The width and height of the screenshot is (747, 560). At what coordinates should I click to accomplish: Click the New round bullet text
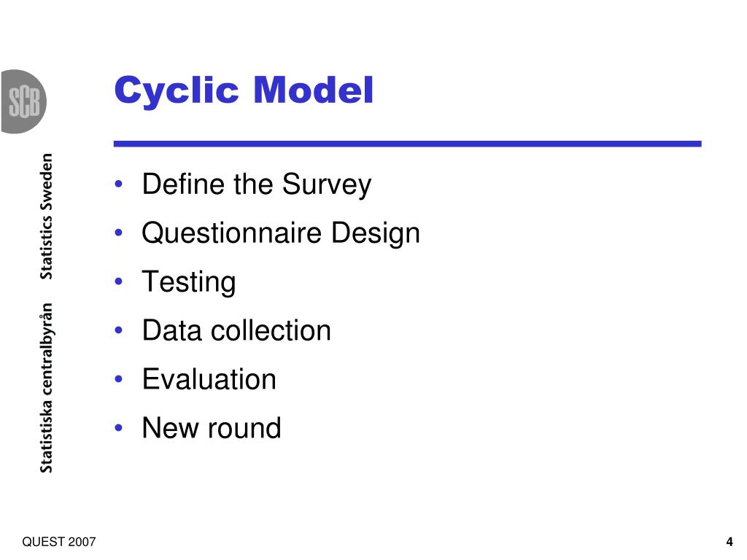[212, 427]
